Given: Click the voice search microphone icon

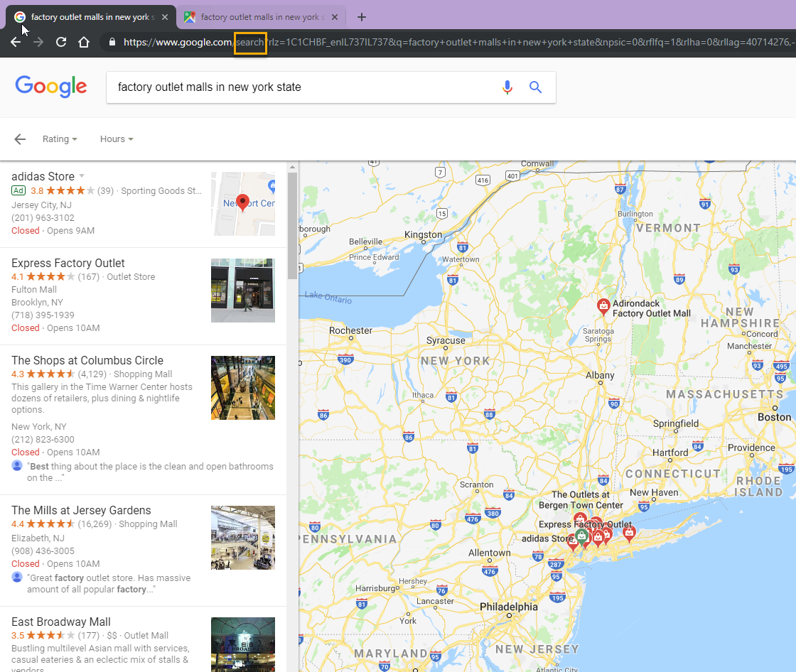Looking at the screenshot, I should coord(507,87).
